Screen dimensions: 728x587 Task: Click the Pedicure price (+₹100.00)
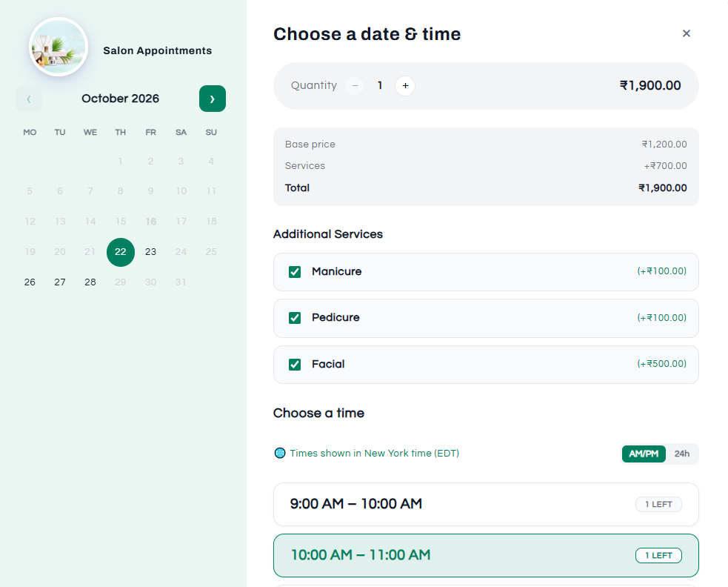click(x=661, y=317)
